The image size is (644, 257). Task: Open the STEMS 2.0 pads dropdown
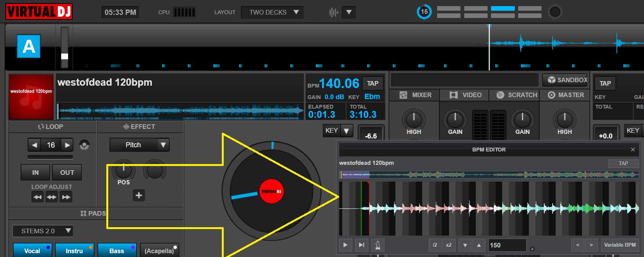point(43,231)
